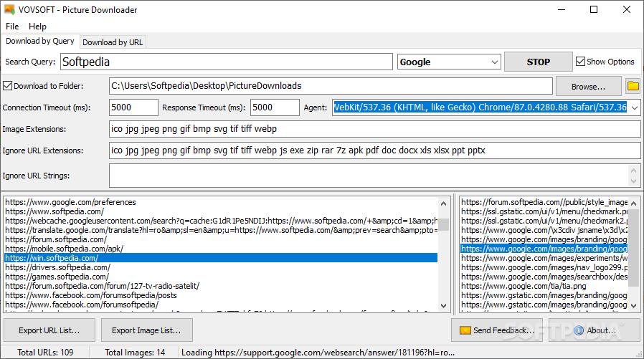Image resolution: width=644 pixels, height=359 pixels.
Task: Click the Browse... button
Action: pyautogui.click(x=588, y=87)
